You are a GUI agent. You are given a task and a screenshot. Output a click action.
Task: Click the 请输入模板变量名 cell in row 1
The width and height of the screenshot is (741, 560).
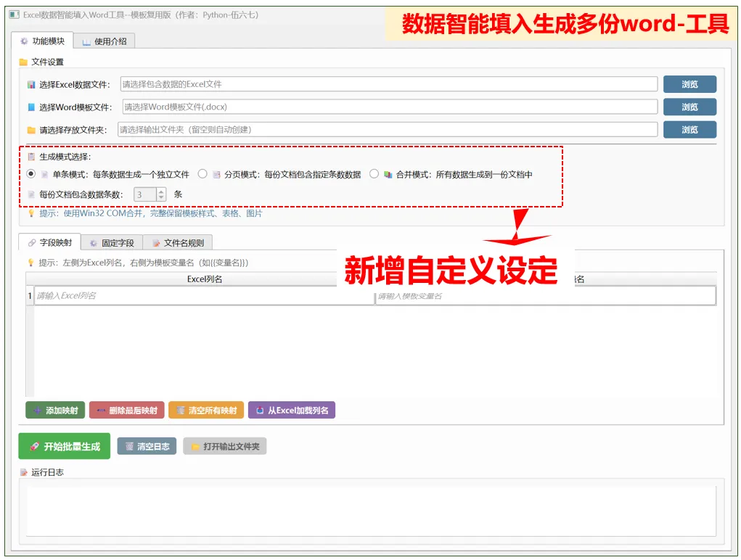[x=545, y=296]
